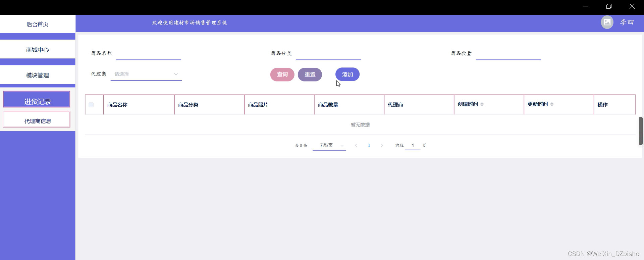This screenshot has width=644, height=260.
Task: Click the 添加 add button
Action: coord(347,74)
